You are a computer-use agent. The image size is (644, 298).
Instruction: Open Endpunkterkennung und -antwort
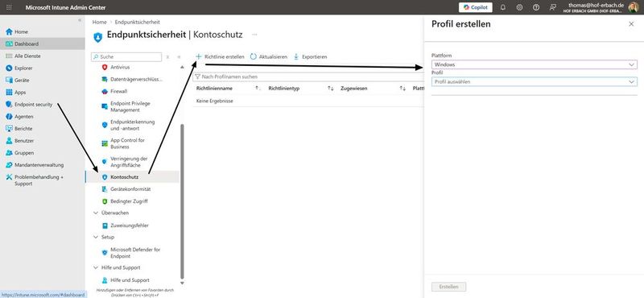pos(132,125)
